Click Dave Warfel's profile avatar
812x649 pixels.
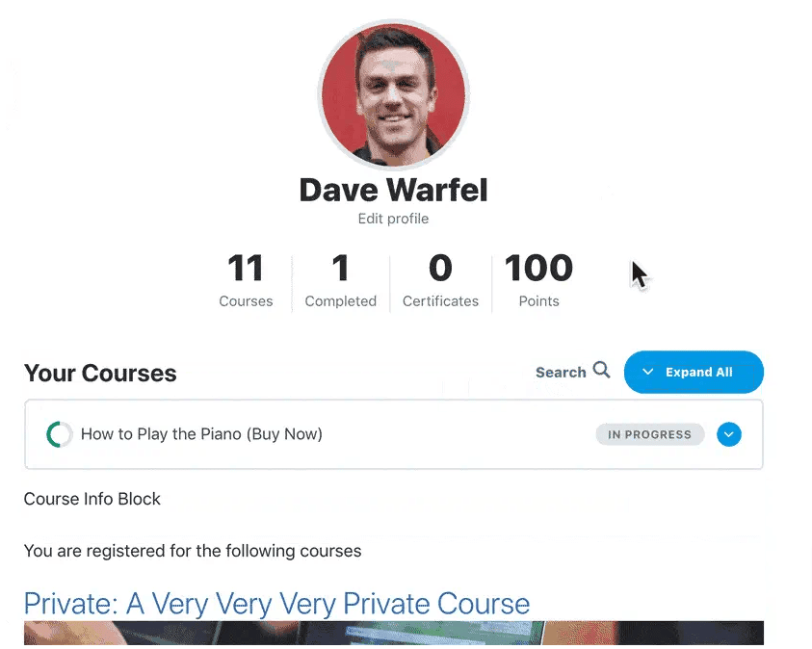[x=394, y=94]
